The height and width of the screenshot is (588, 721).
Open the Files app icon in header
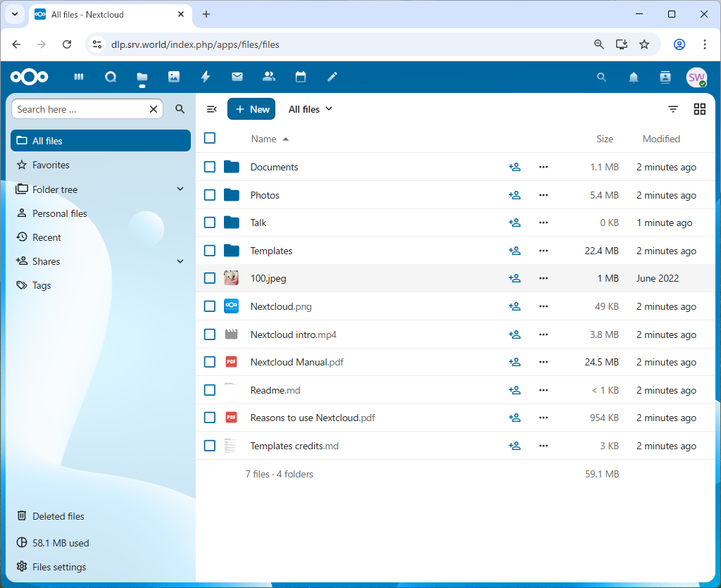coord(142,77)
